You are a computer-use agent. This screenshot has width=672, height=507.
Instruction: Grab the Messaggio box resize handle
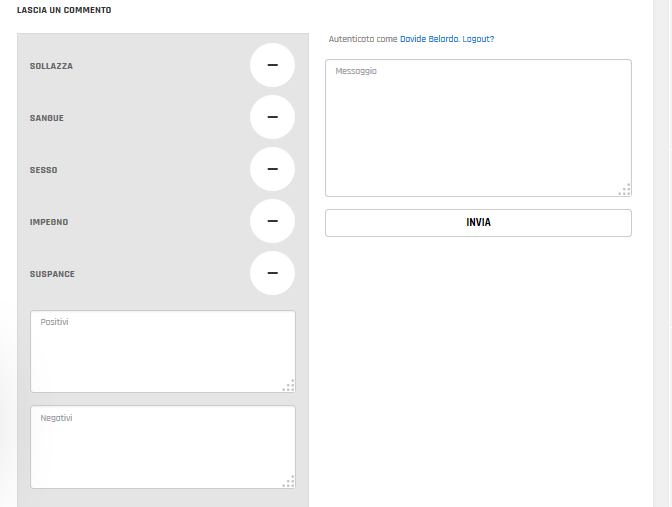625,190
